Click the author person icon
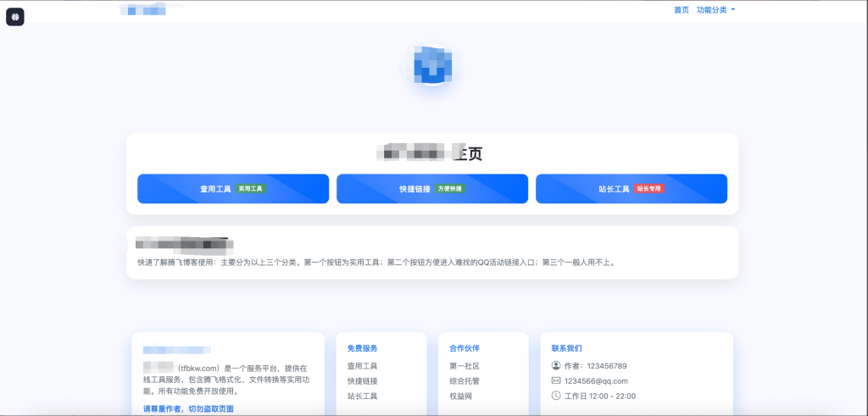This screenshot has width=868, height=416. [556, 366]
